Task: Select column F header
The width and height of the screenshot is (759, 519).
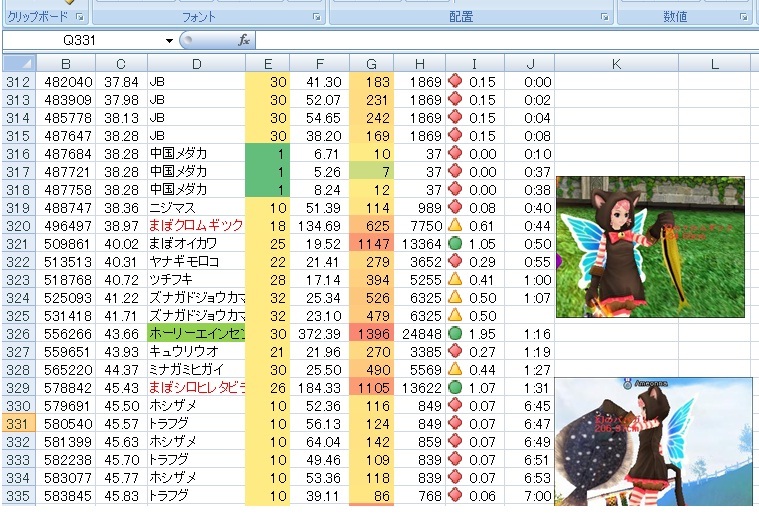Action: tap(319, 64)
